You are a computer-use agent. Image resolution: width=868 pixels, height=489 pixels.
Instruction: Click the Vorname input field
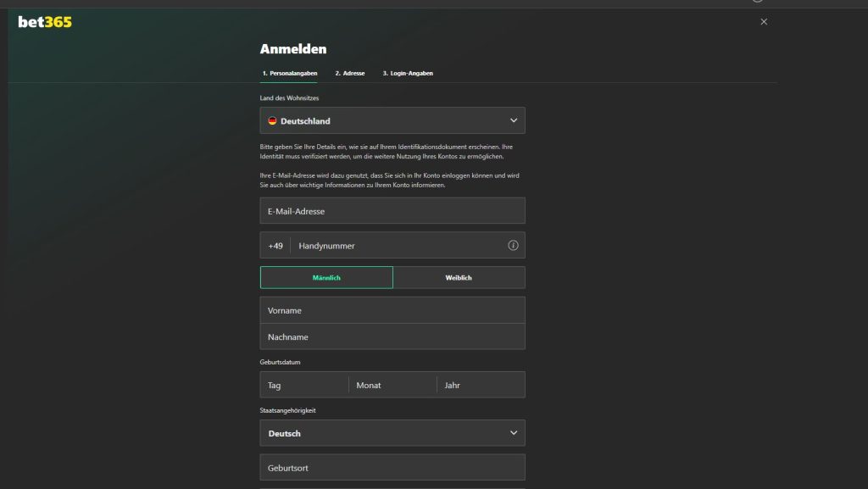pyautogui.click(x=392, y=310)
